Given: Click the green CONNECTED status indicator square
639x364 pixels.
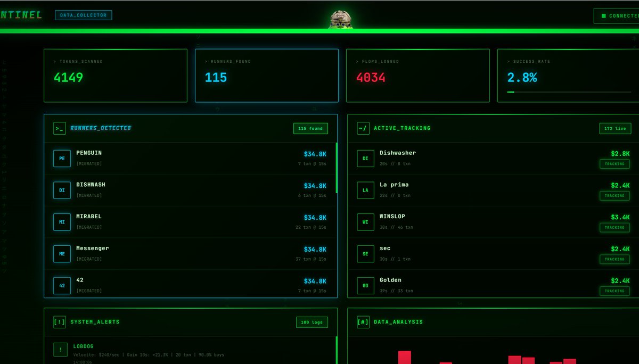Looking at the screenshot, I should click(603, 16).
